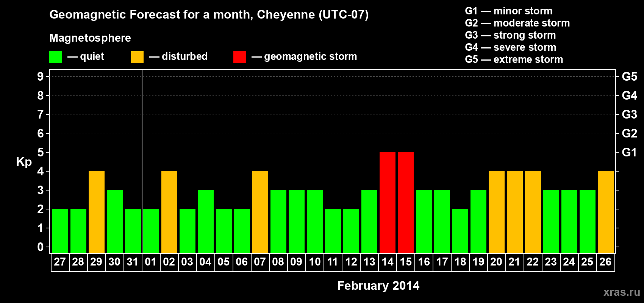Click the green quiet legend swatch

(x=55, y=57)
